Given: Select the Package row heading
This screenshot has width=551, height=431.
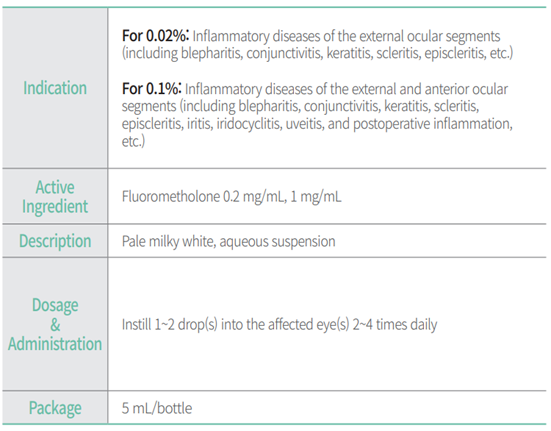Looking at the screenshot, I should (x=55, y=408).
